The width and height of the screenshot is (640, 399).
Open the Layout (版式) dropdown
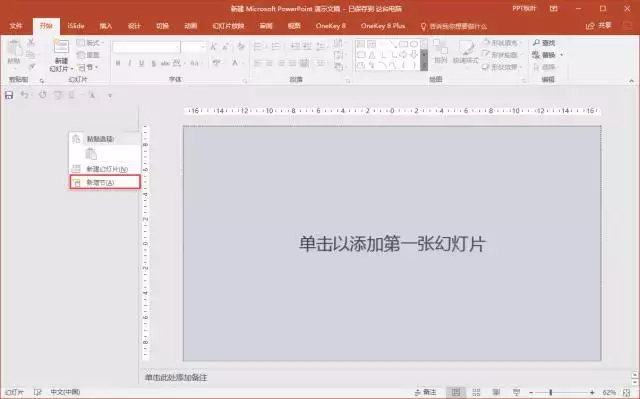(x=91, y=42)
